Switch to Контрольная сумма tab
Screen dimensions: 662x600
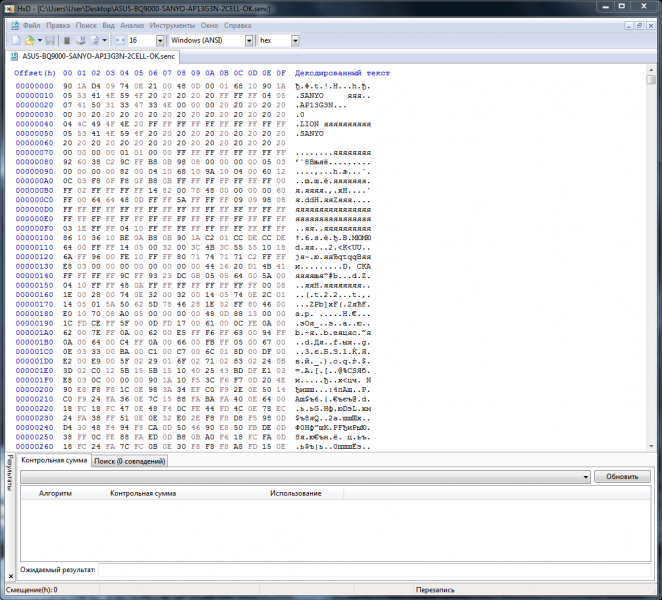coord(54,460)
